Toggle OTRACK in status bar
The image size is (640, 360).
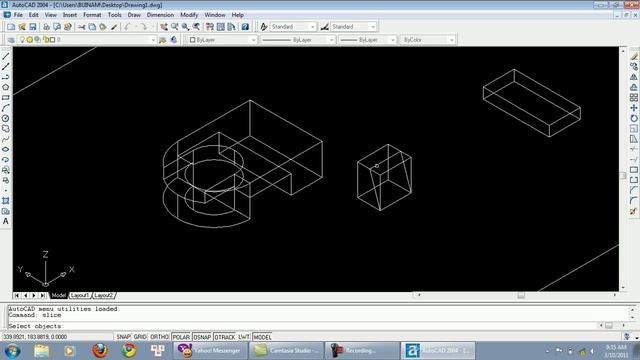225,337
